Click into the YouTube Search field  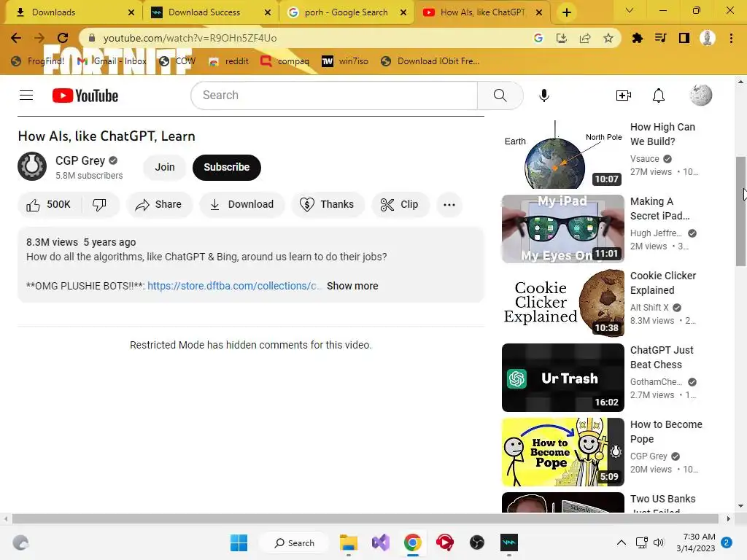(334, 96)
